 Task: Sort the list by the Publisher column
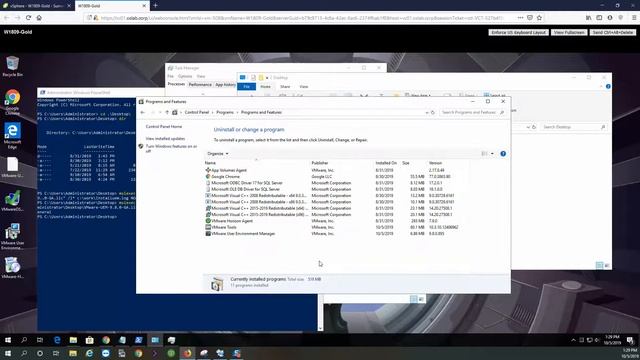[x=320, y=163]
